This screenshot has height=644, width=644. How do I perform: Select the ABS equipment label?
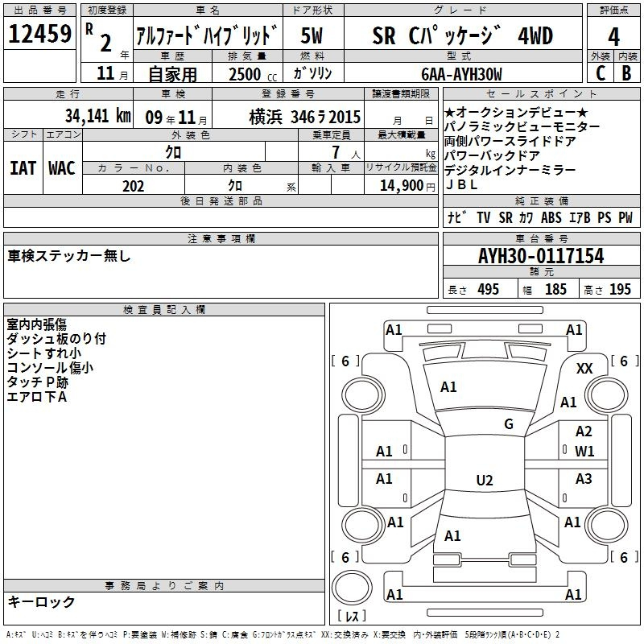click(x=551, y=217)
